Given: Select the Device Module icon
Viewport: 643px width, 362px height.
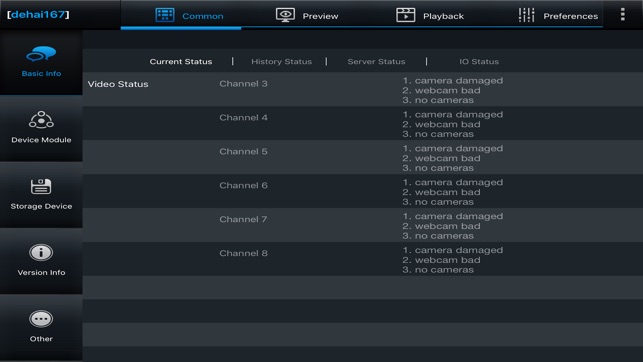Looking at the screenshot, I should (41, 120).
